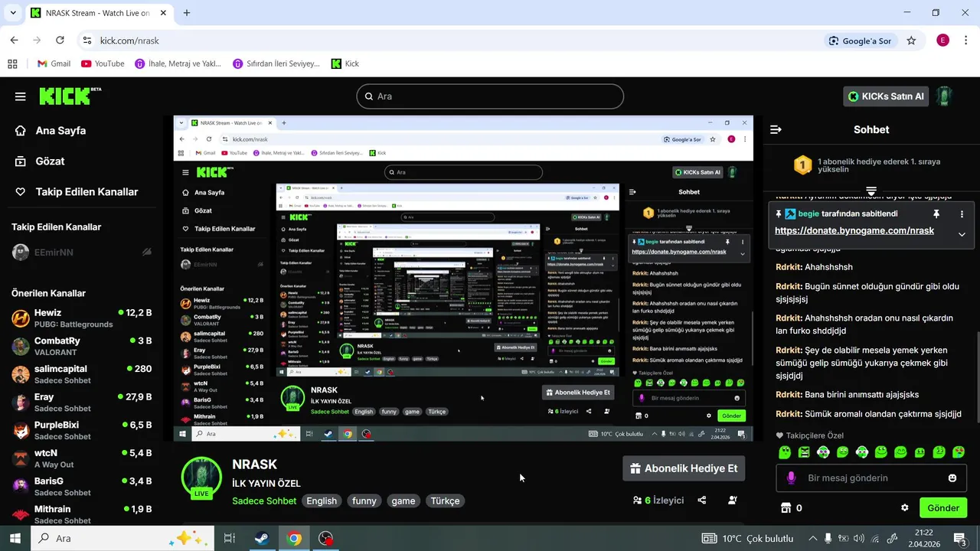Open the Kick hamburger menu

(x=21, y=96)
